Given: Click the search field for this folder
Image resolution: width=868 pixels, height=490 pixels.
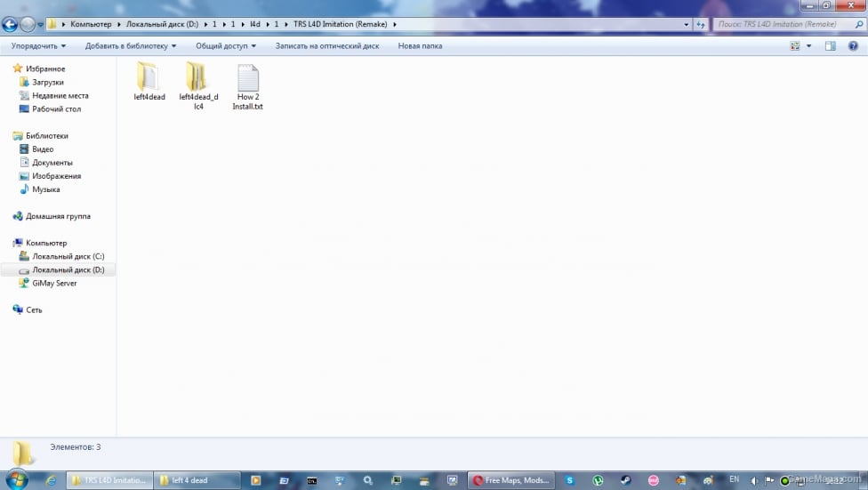Looking at the screenshot, I should coord(784,24).
